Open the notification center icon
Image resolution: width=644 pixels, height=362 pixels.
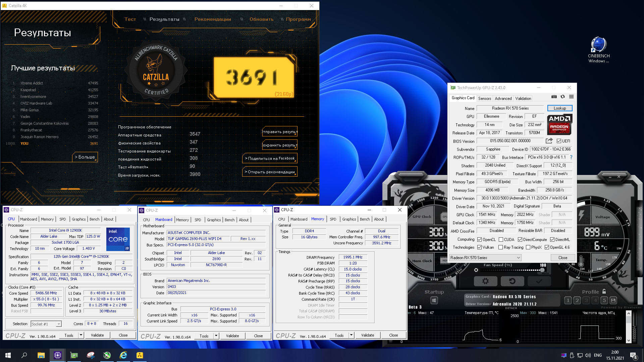coord(634,355)
